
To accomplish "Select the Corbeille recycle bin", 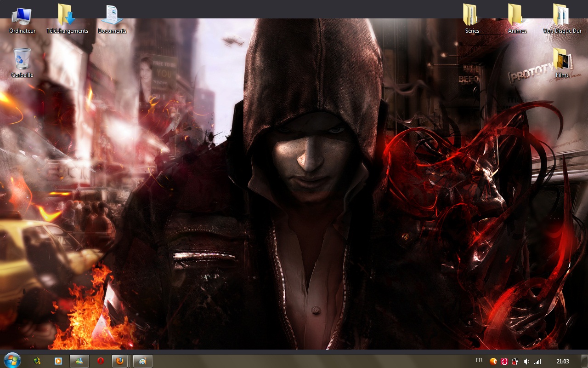I will click(x=22, y=63).
